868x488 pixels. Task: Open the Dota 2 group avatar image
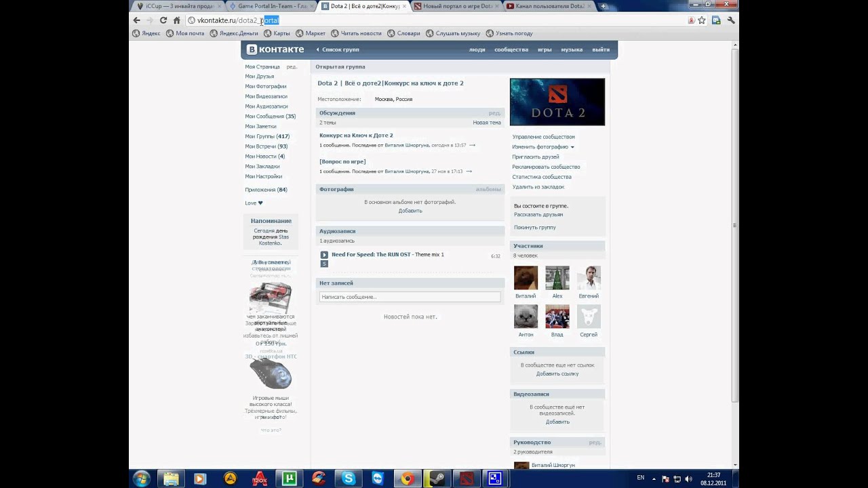coord(557,102)
